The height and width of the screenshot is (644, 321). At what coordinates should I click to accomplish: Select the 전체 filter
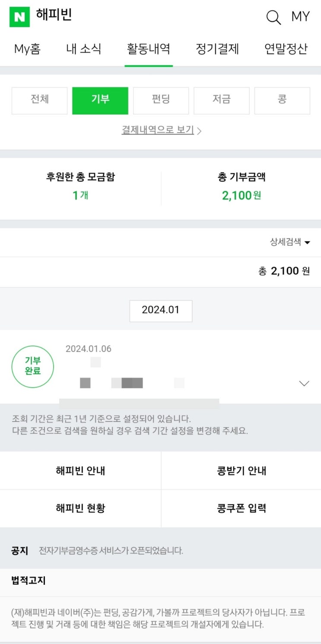[39, 100]
